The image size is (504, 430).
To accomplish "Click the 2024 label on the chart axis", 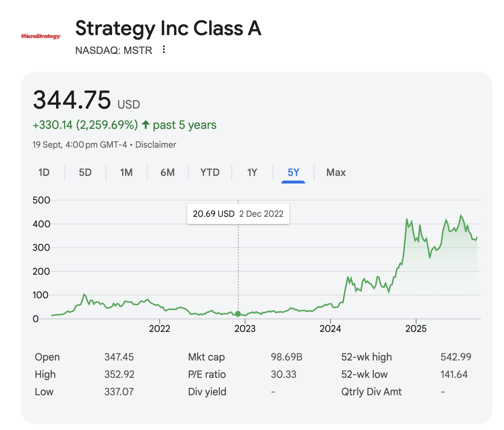I will pyautogui.click(x=330, y=329).
